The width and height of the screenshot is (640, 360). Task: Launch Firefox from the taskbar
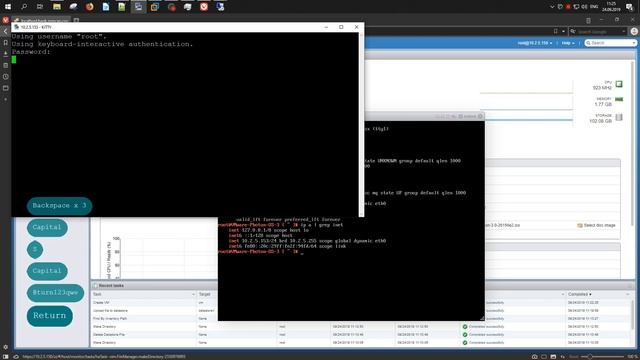89,7
